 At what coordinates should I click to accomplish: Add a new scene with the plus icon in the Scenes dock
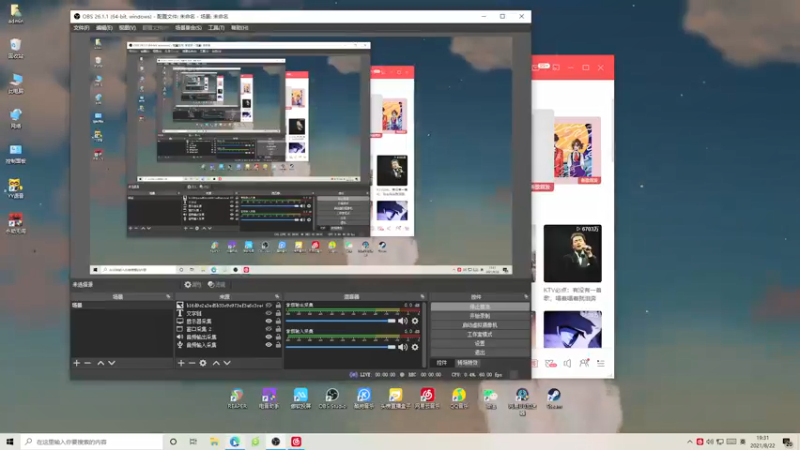(77, 363)
